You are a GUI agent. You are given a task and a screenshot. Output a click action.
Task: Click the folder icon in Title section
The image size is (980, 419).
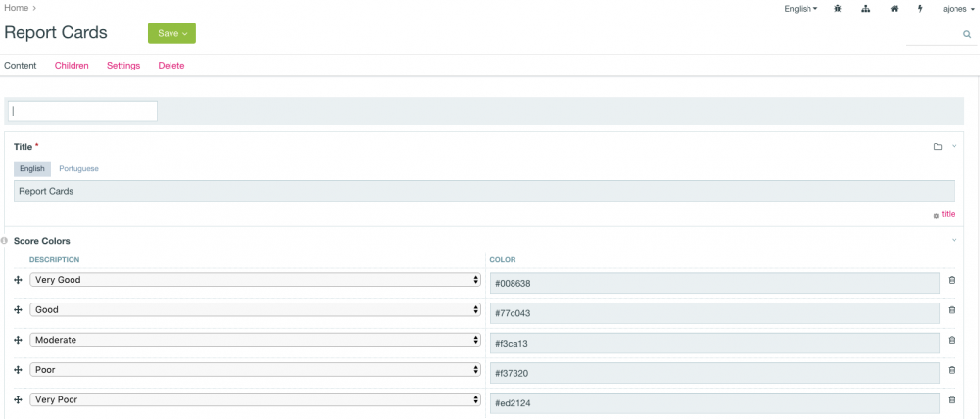click(x=937, y=147)
